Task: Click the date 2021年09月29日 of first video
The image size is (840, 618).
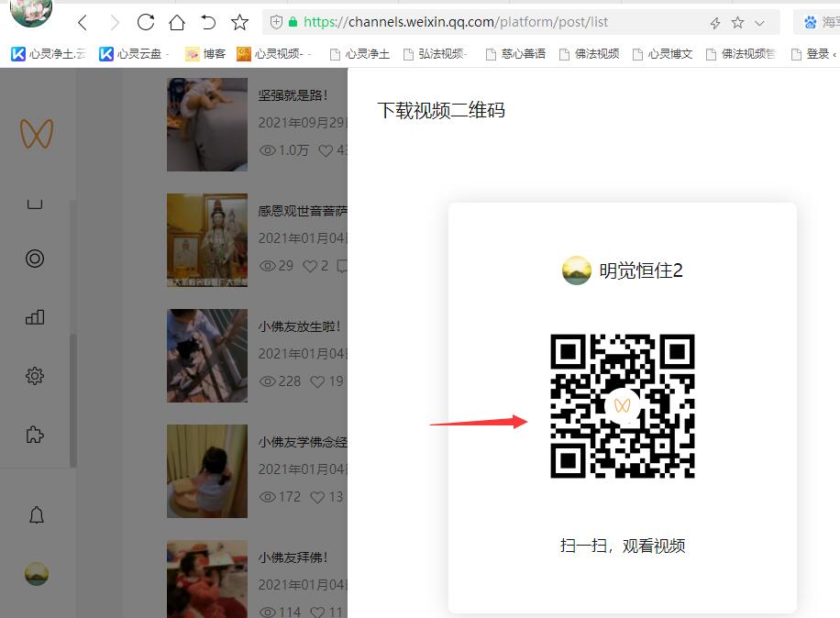Action: pos(303,123)
